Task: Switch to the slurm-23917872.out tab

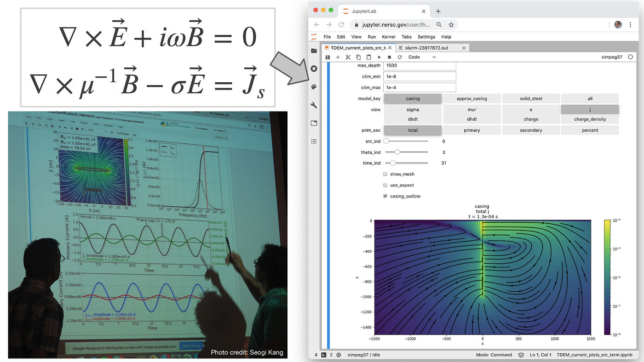Action: tap(431, 47)
